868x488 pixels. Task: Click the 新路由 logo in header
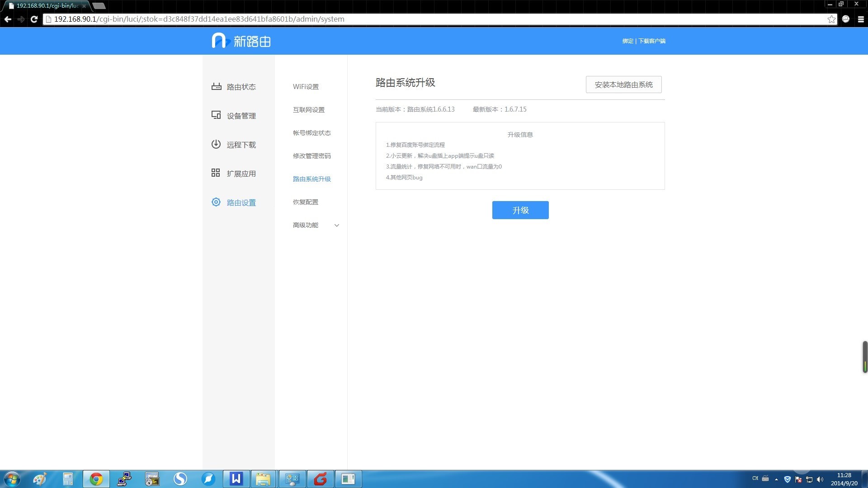[x=241, y=41]
